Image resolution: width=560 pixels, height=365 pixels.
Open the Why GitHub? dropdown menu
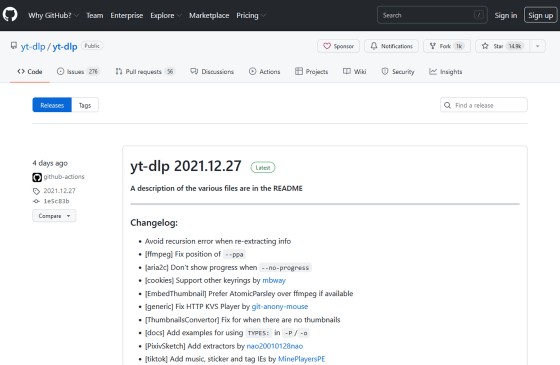tap(54, 15)
